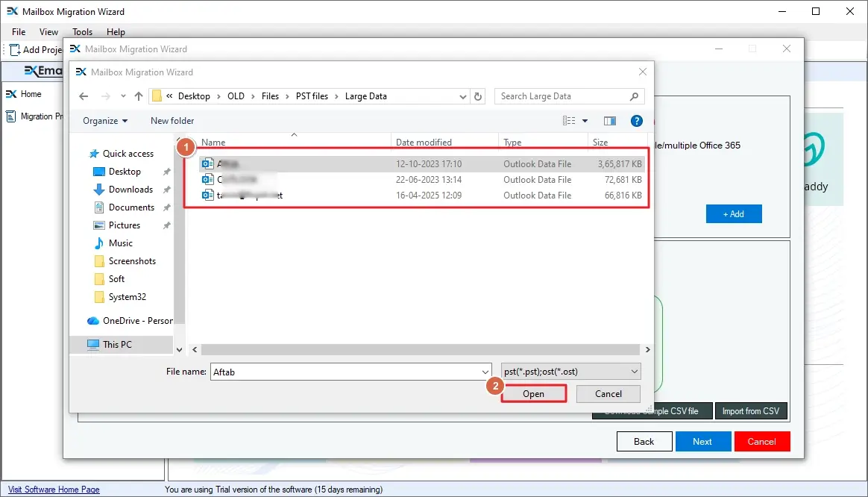Select This PC in the navigation pane
This screenshot has height=497, width=868.
click(117, 344)
